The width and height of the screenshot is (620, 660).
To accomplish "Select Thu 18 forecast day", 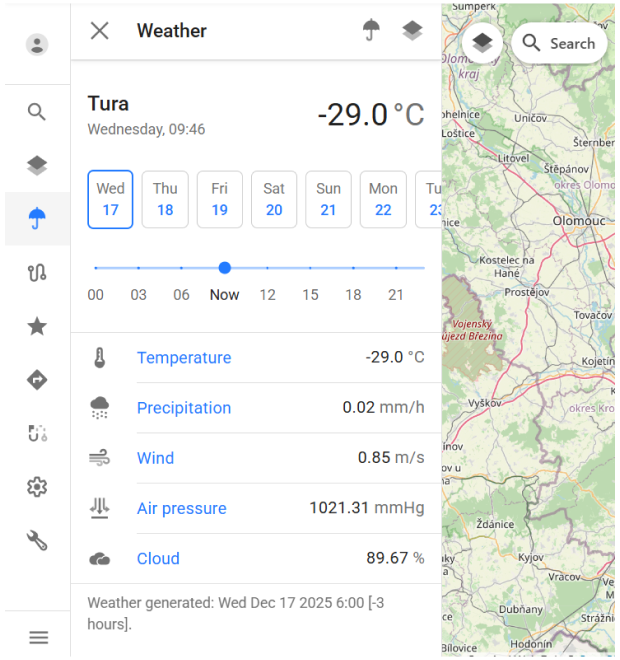I will tap(165, 199).
